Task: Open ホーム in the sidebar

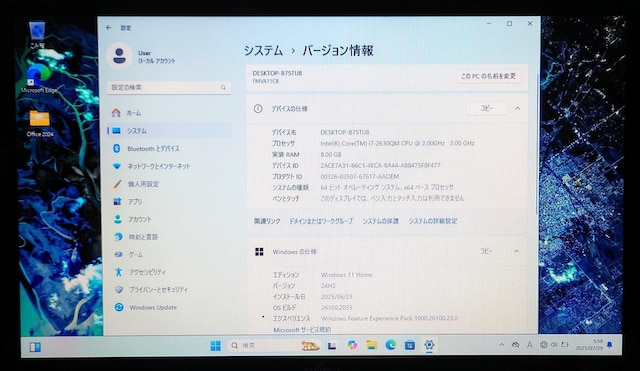Action: [169, 113]
